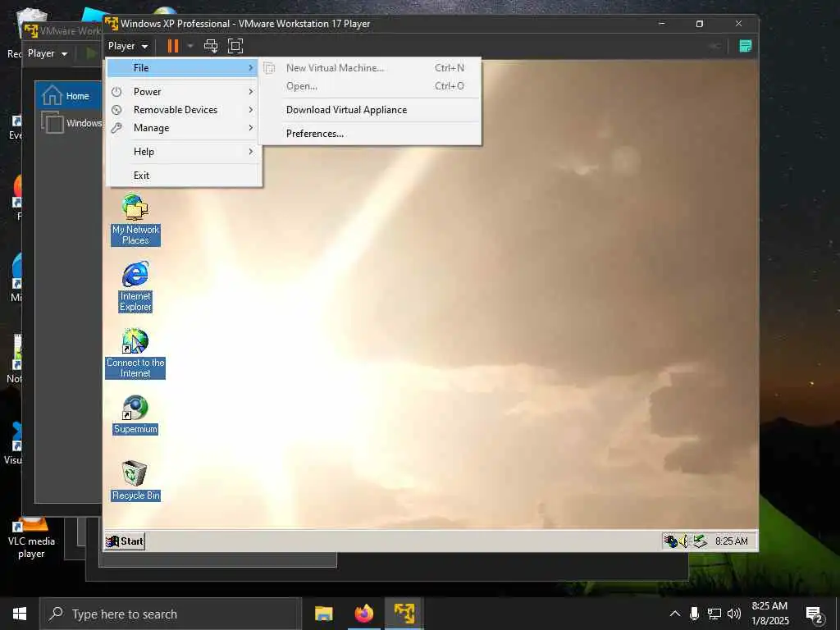The image size is (840, 630).
Task: Click the XP Start button
Action: (x=125, y=541)
